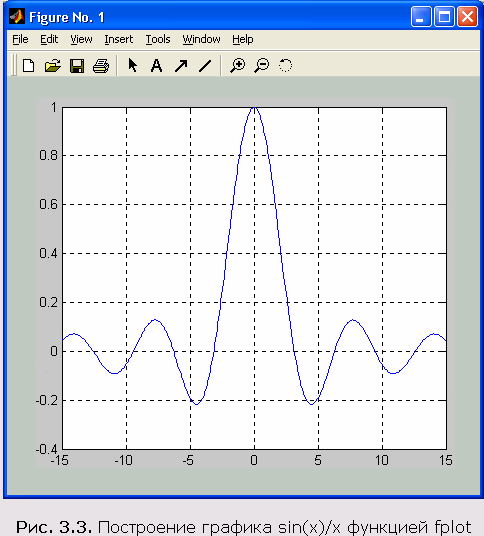Image resolution: width=484 pixels, height=536 pixels.
Task: Click the x-axis tick label 5
Action: click(318, 460)
